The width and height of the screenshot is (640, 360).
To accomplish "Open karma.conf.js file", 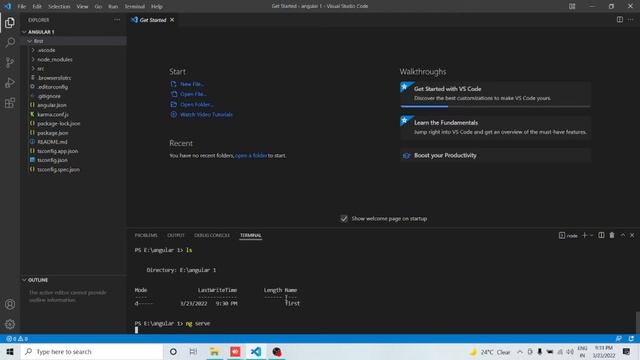I will pyautogui.click(x=53, y=115).
